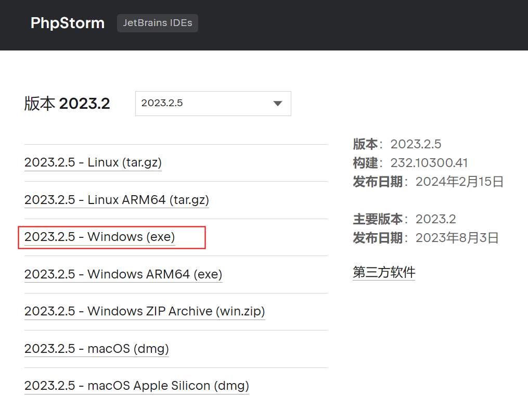Open the version selector dropdown
Image resolution: width=528 pixels, height=420 pixels.
(213, 104)
